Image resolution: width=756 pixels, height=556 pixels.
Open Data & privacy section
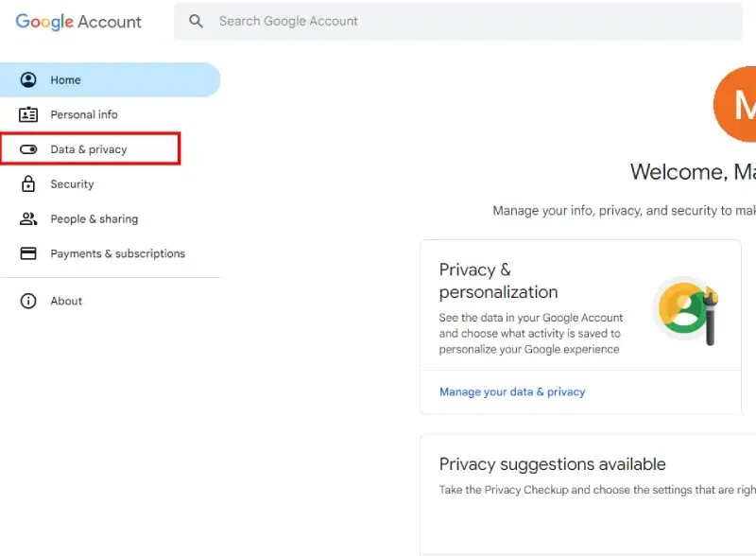(89, 149)
